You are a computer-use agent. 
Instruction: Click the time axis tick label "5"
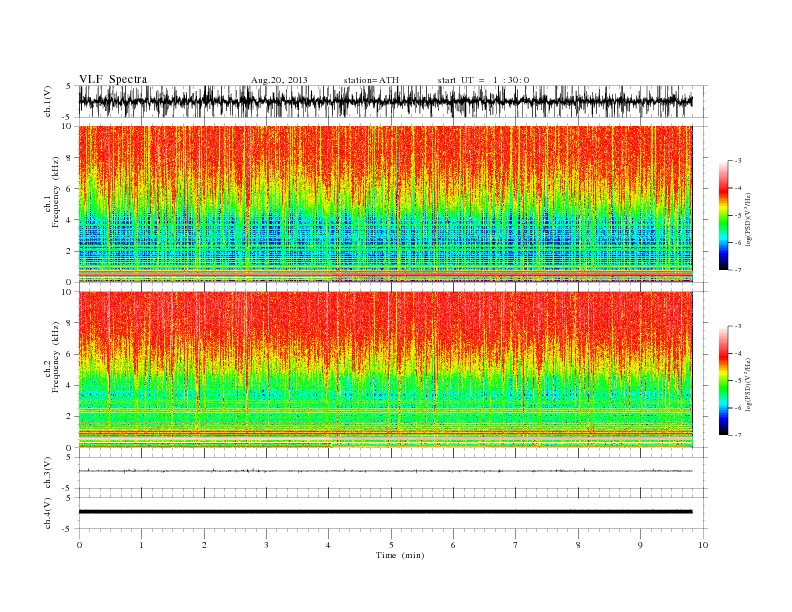click(391, 545)
